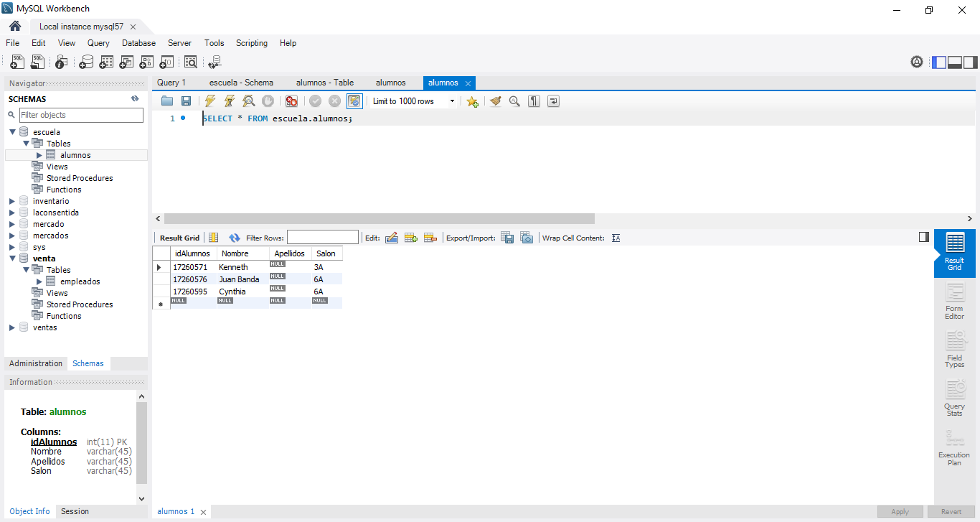Create a new view icon
Image resolution: width=980 pixels, height=522 pixels.
click(126, 62)
